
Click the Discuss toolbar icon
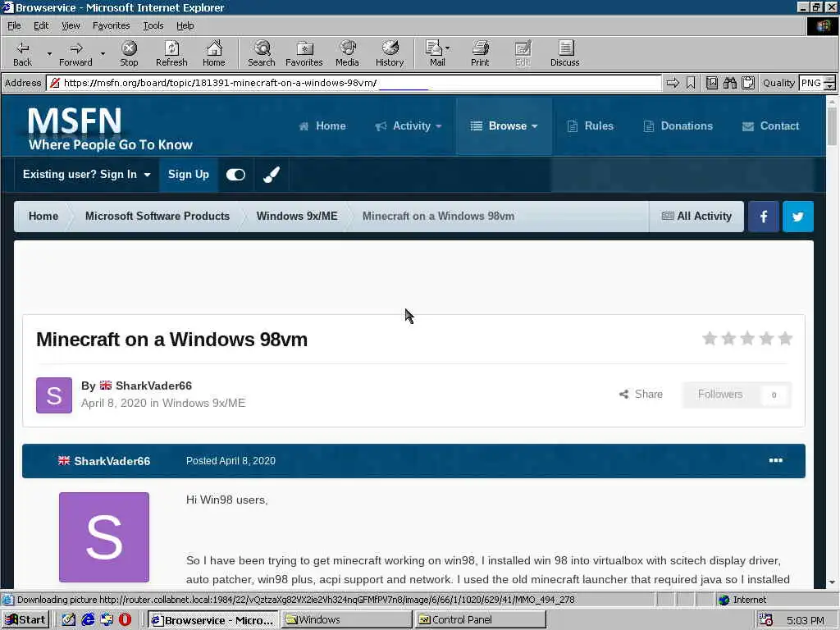click(565, 53)
